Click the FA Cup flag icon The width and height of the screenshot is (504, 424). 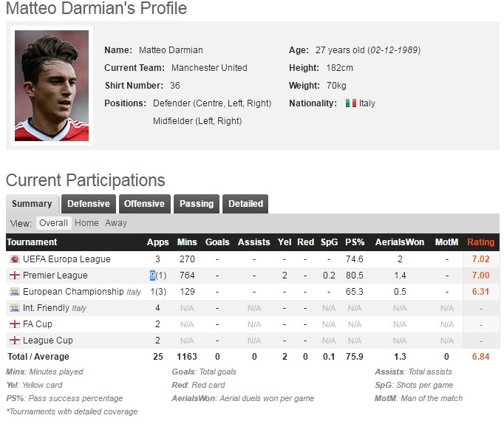coord(13,324)
